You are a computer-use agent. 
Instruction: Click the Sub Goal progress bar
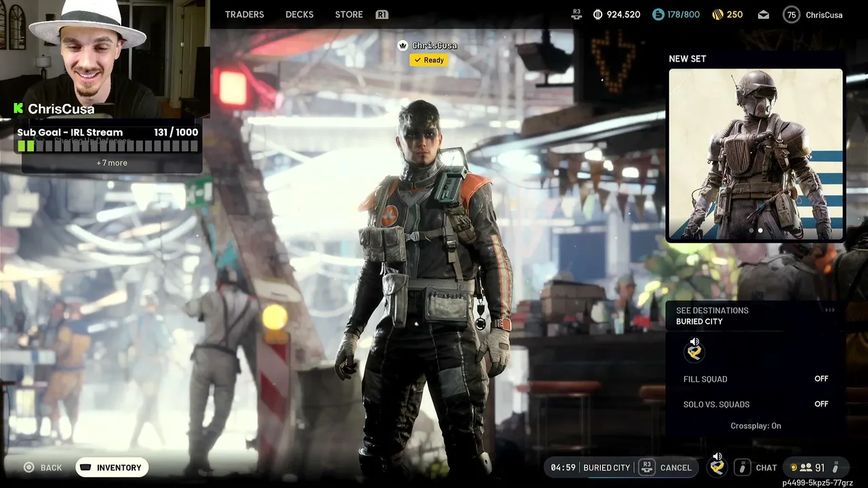[108, 146]
